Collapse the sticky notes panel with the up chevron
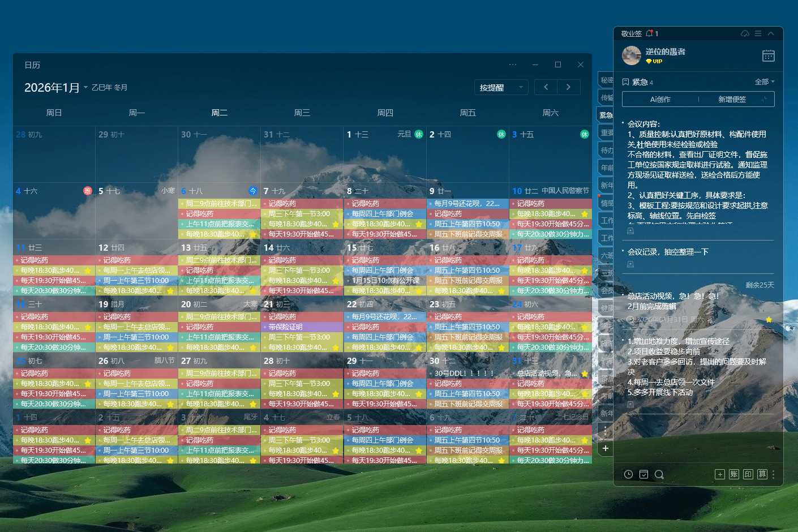The height and width of the screenshot is (532, 798). [771, 33]
